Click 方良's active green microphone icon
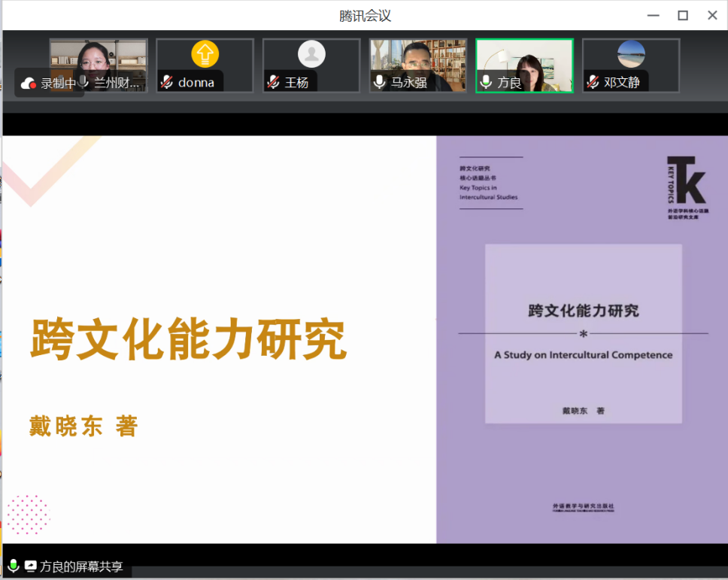728x580 pixels. pos(486,82)
